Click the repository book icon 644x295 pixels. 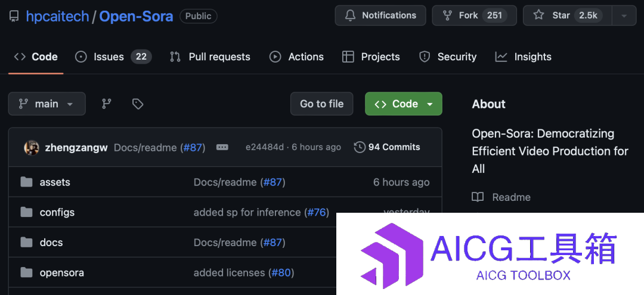(14, 16)
